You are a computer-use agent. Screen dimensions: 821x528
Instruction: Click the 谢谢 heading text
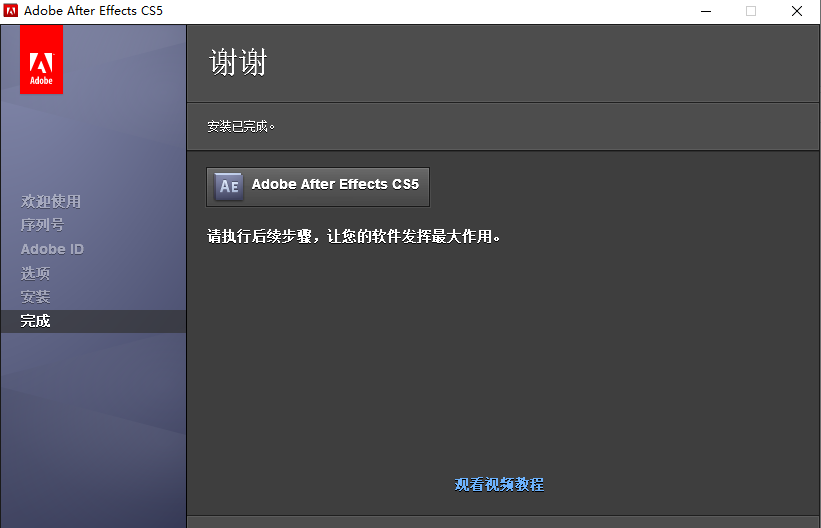point(238,62)
